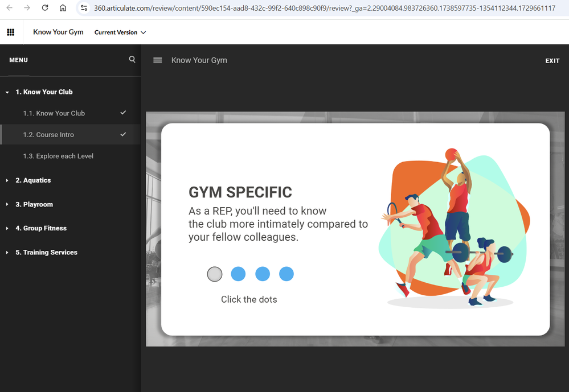Click the fourth blue dot
The image size is (569, 392).
tap(286, 274)
